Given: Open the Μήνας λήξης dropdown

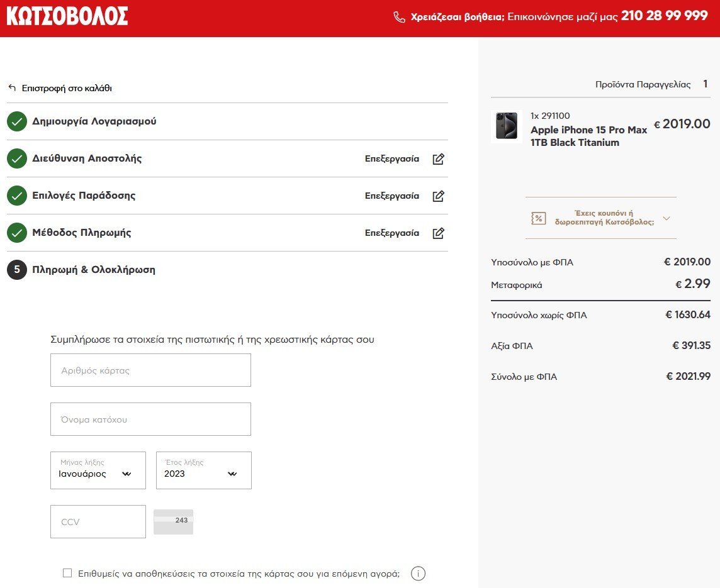Looking at the screenshot, I should 98,470.
